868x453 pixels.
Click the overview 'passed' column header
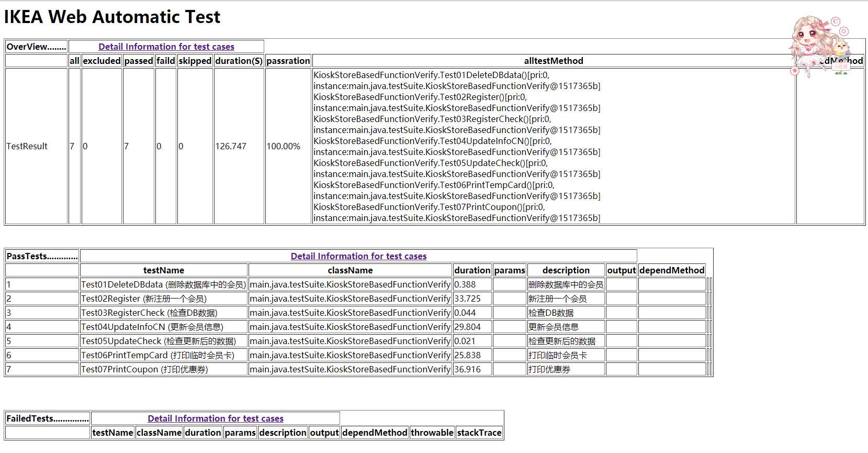pyautogui.click(x=139, y=61)
